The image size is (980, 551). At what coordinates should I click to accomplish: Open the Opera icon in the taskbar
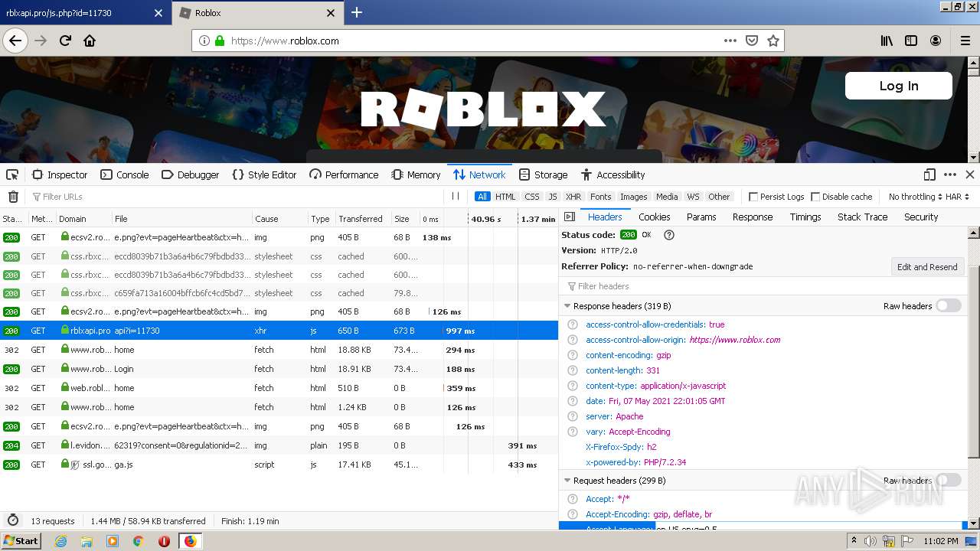point(164,541)
